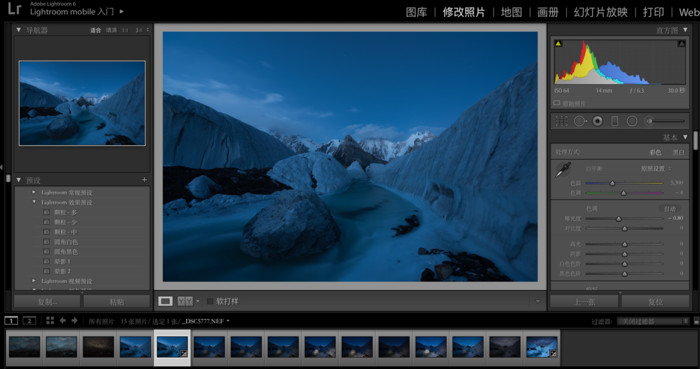Switch to the 图库 module
The image size is (700, 369).
[417, 12]
